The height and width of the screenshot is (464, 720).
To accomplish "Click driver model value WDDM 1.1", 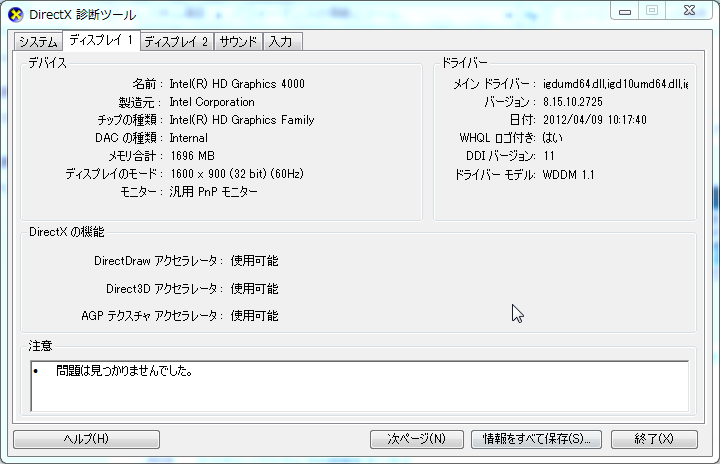I will pyautogui.click(x=568, y=175).
